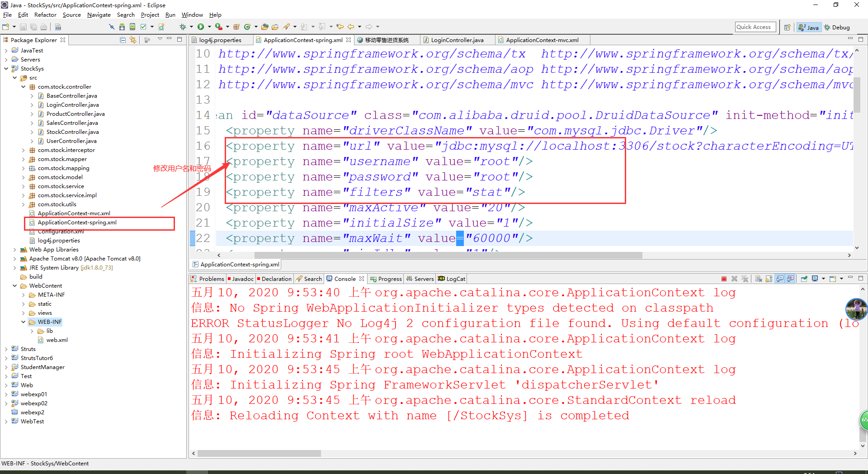This screenshot has width=868, height=474.
Task: Open the Window menu
Action: [x=192, y=15]
